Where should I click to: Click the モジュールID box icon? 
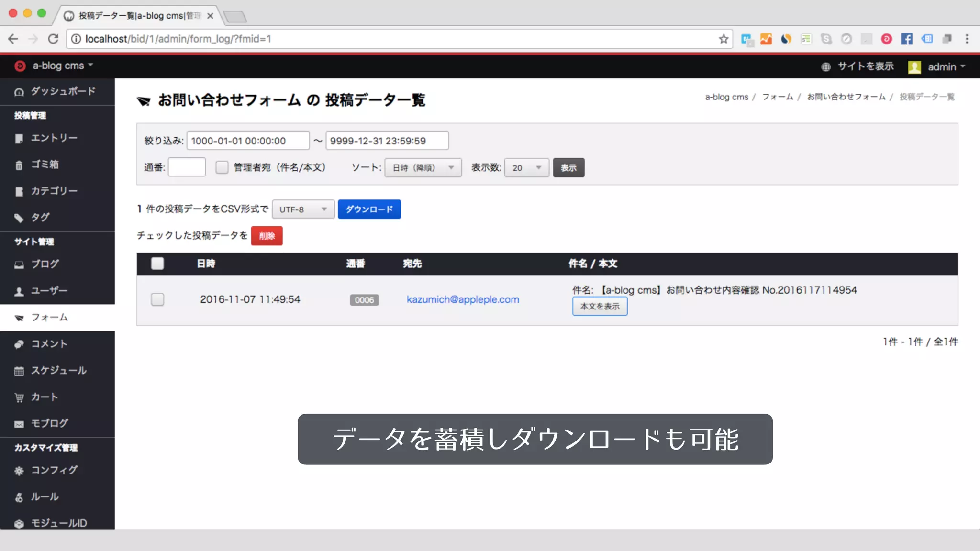(19, 524)
